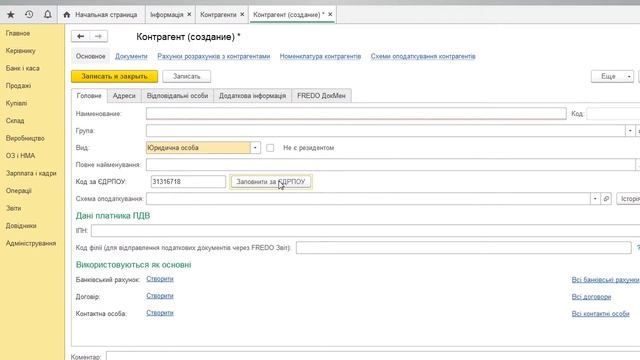640x360 pixels.
Task: Open the Додаткова інформація tab
Action: coord(252,96)
